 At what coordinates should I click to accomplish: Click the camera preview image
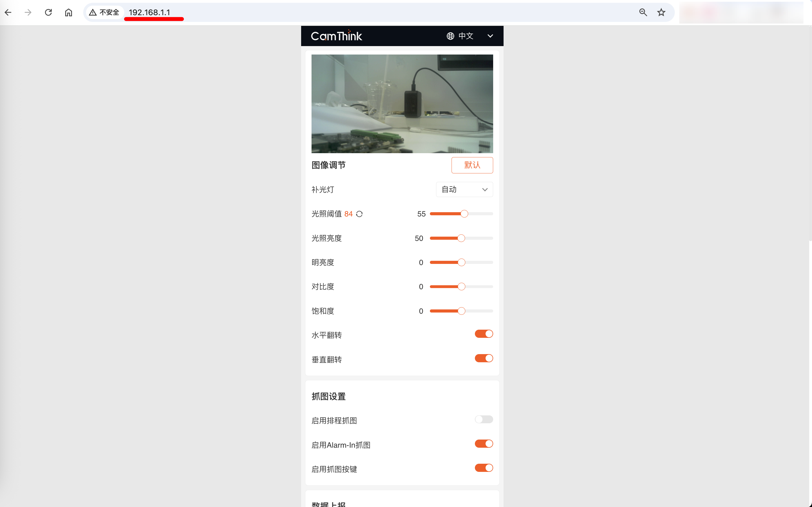(402, 104)
